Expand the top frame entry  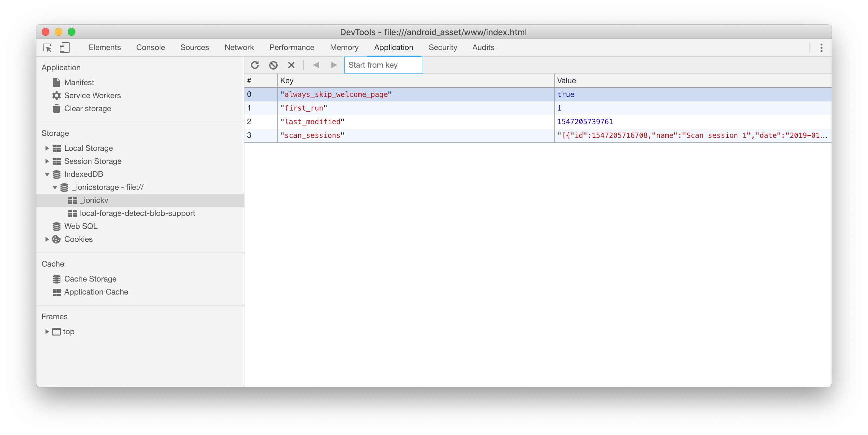47,332
